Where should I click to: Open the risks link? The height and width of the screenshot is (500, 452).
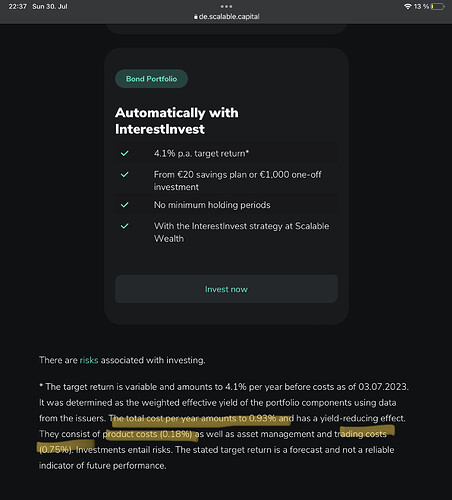click(89, 360)
